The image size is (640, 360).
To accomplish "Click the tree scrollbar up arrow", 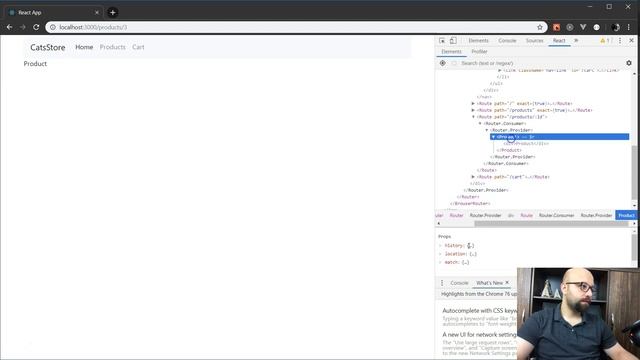I will (x=634, y=74).
